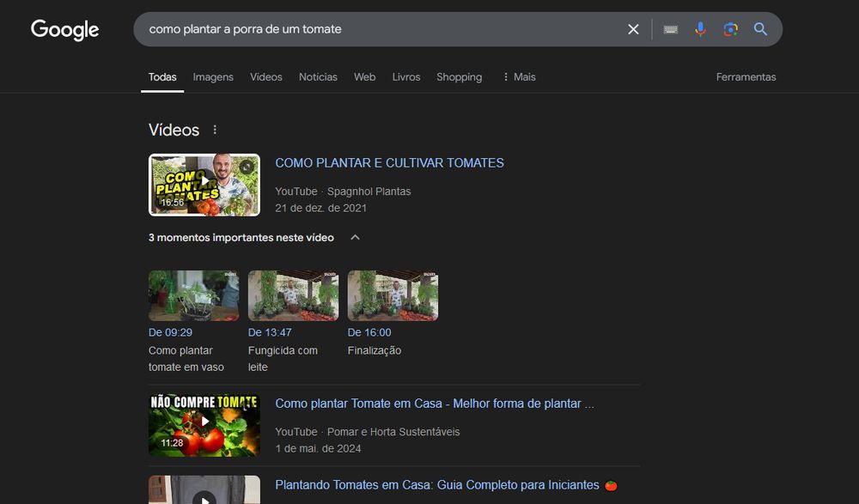This screenshot has width=859, height=504.
Task: Open the Como plantar tomate em vaso thumbnail
Action: [x=193, y=295]
